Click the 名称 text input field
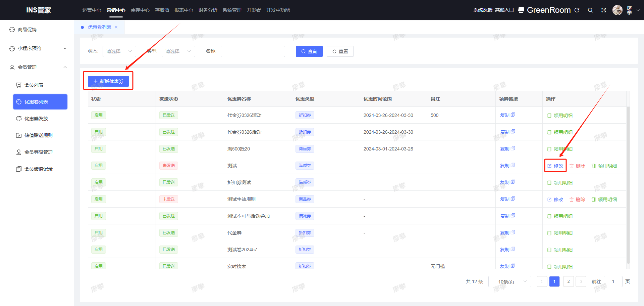Viewport: 644px width, 306px height. (x=253, y=51)
